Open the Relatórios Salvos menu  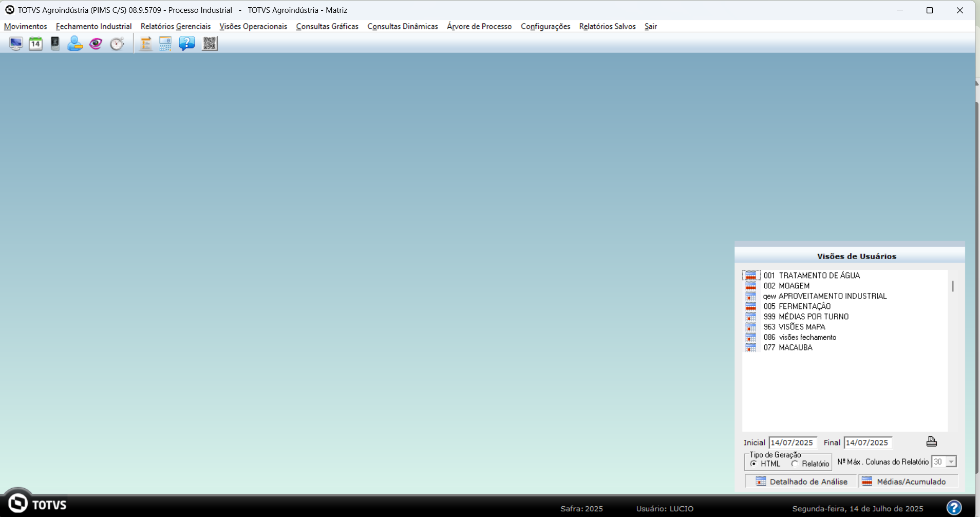coord(607,26)
